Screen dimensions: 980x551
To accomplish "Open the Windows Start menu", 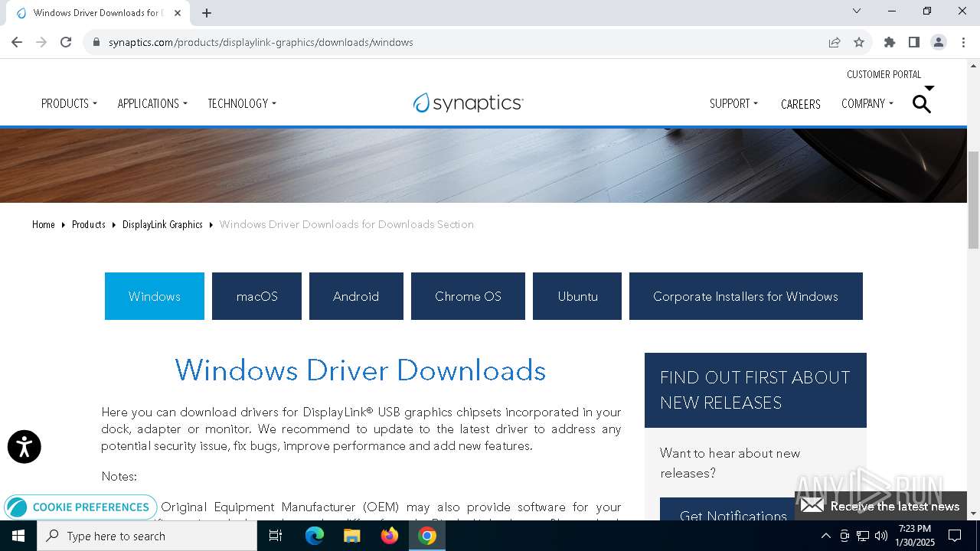I will [18, 536].
